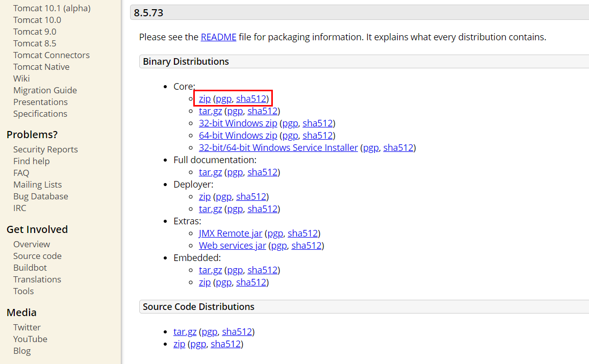Screen dimensions: 589x364
Task: Open the FAQ link
Action: pyautogui.click(x=21, y=172)
